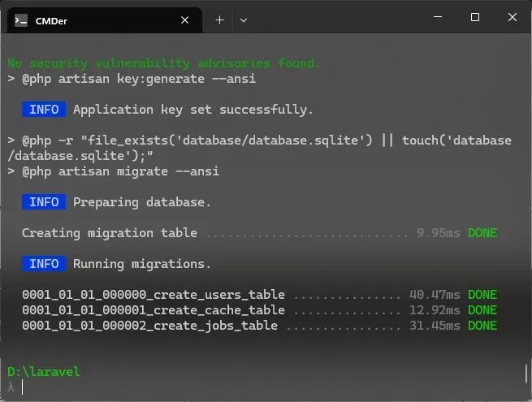Open a new tab with plus button
The width and height of the screenshot is (532, 402).
coord(219,20)
